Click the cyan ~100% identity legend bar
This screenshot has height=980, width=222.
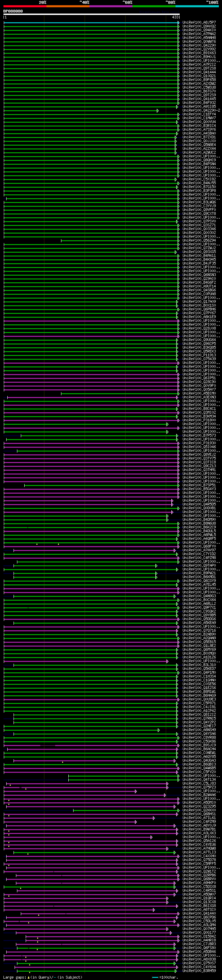pos(197,6)
